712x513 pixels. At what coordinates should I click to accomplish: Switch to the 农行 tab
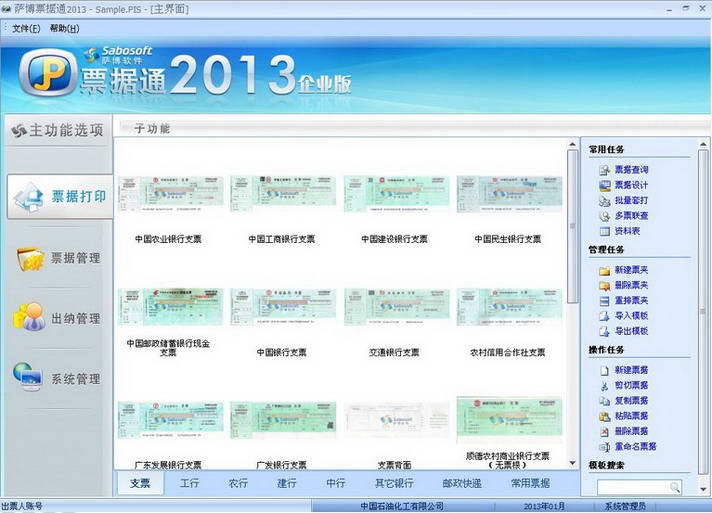pyautogui.click(x=238, y=483)
